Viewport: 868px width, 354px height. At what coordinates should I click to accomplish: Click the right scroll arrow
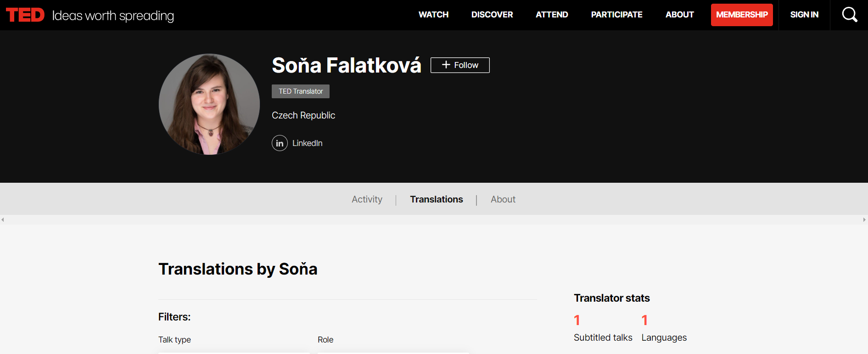point(864,220)
